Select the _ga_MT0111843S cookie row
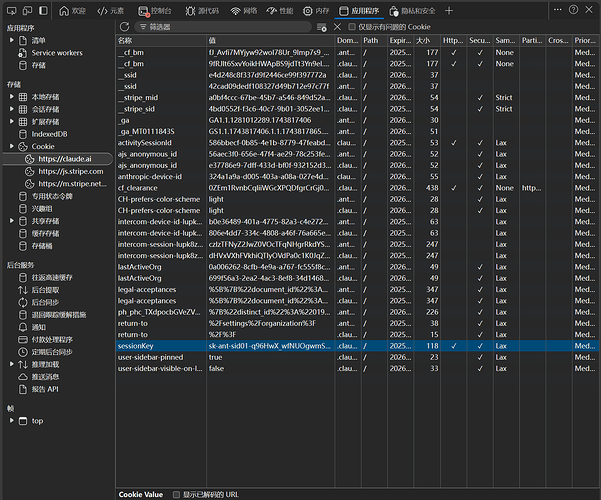Screen dimensions: 601x500 click(357, 132)
